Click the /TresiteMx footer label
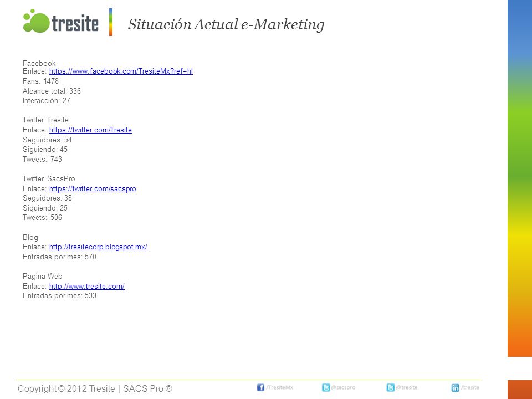Viewport: 532px width, 399px height. (279, 387)
